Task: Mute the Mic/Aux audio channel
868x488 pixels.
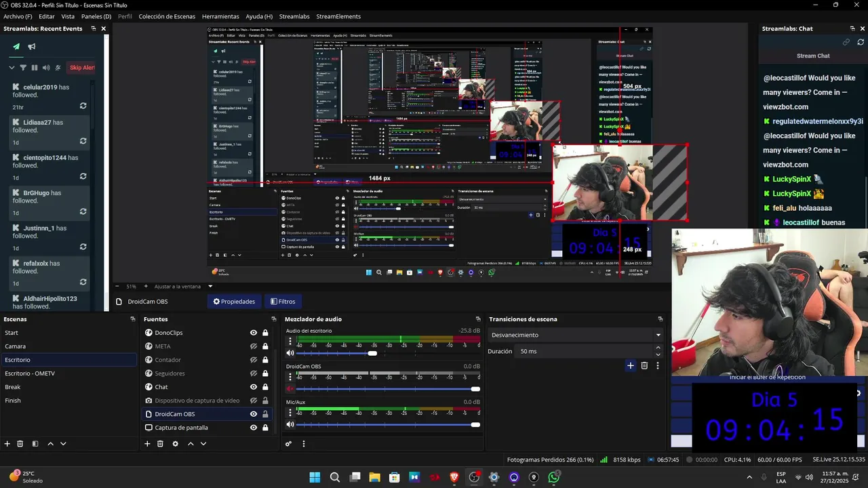Action: click(x=290, y=424)
